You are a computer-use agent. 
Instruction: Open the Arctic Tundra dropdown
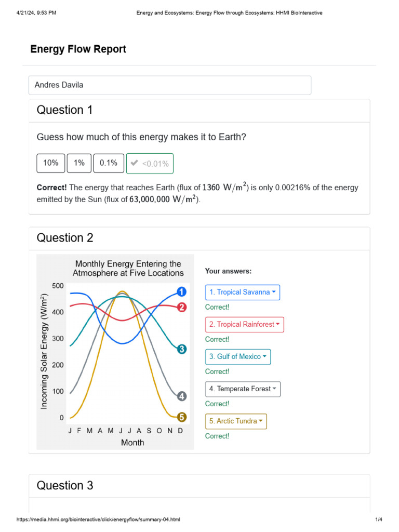point(236,421)
